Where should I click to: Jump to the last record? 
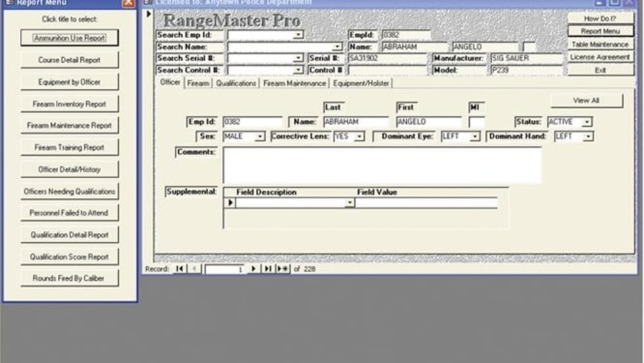268,269
